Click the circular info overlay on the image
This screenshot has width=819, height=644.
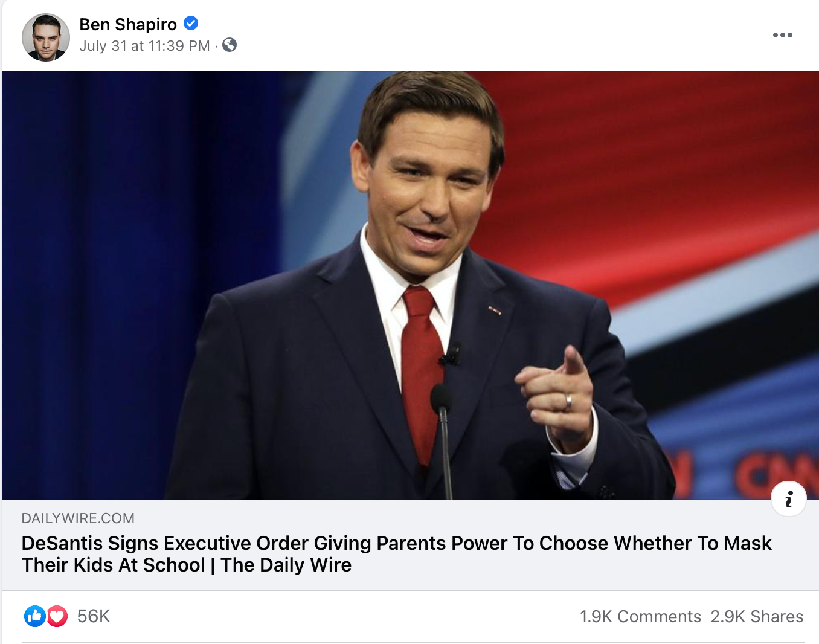tap(789, 498)
